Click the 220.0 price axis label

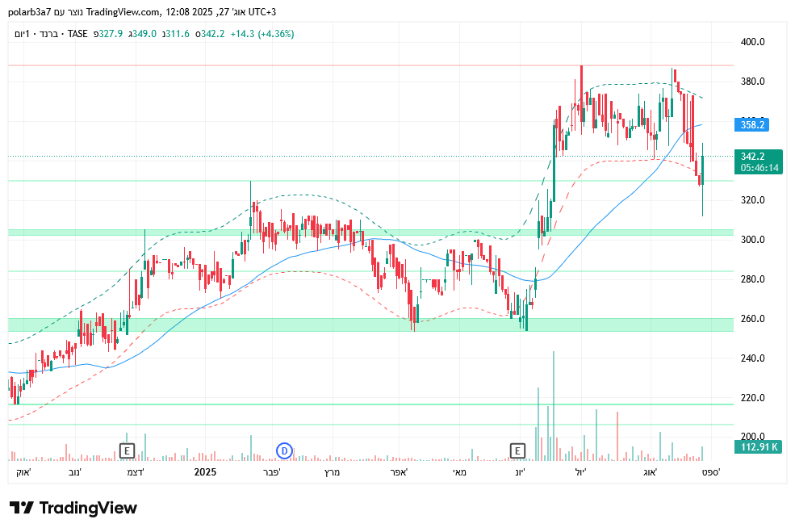752,398
